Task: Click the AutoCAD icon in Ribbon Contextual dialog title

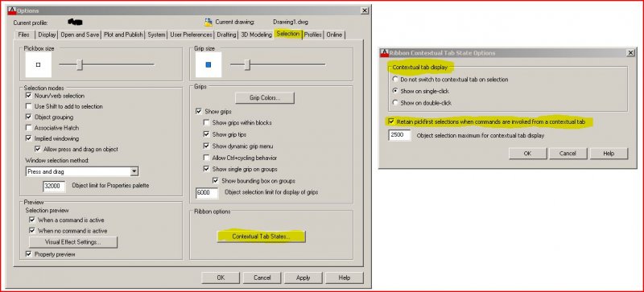Action: click(384, 52)
